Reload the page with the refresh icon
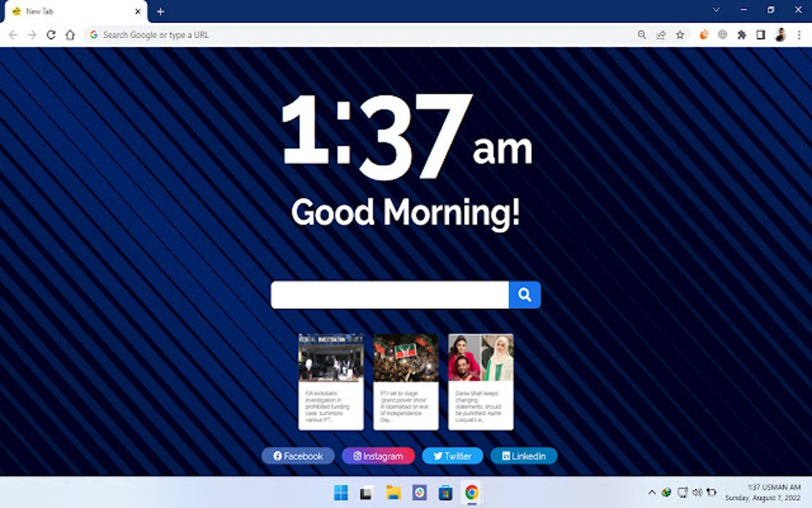812x508 pixels. [50, 34]
